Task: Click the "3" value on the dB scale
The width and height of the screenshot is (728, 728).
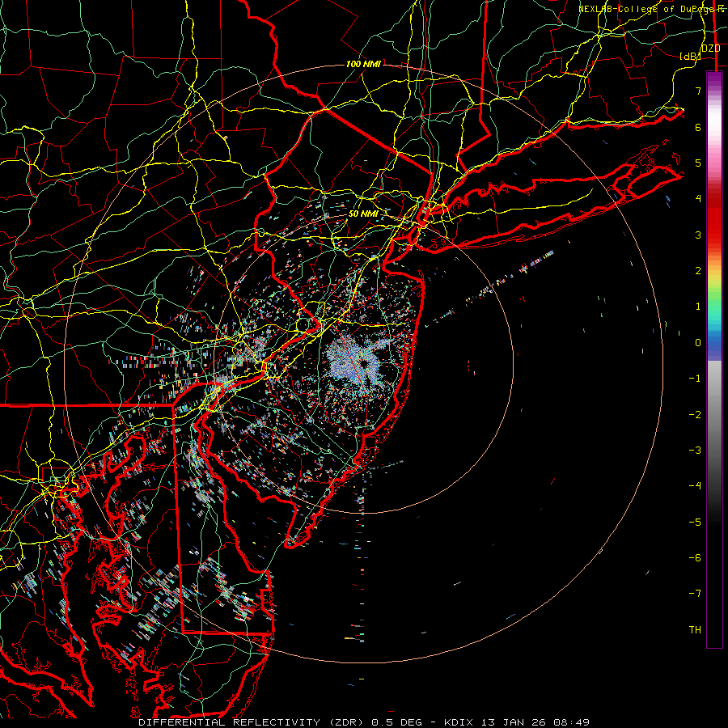Action: click(698, 235)
